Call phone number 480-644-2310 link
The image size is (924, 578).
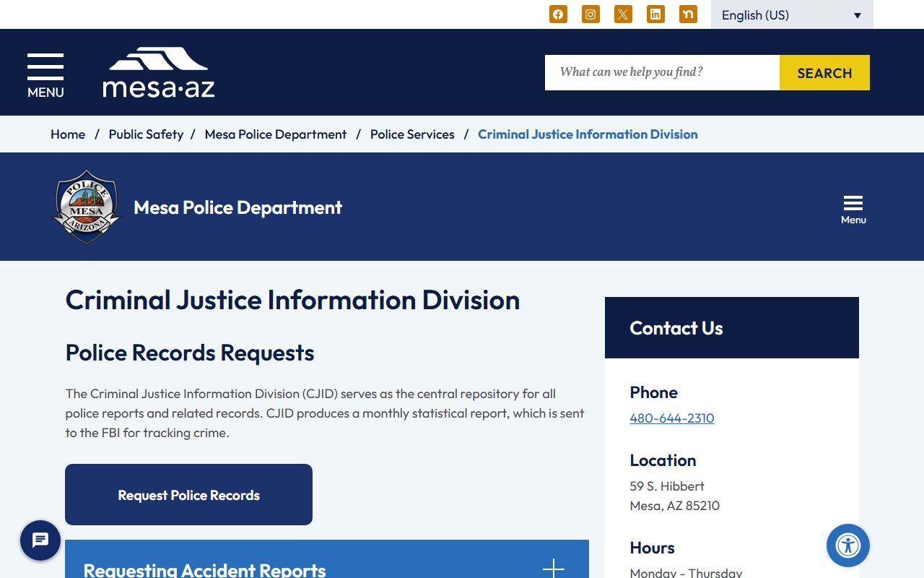point(671,418)
